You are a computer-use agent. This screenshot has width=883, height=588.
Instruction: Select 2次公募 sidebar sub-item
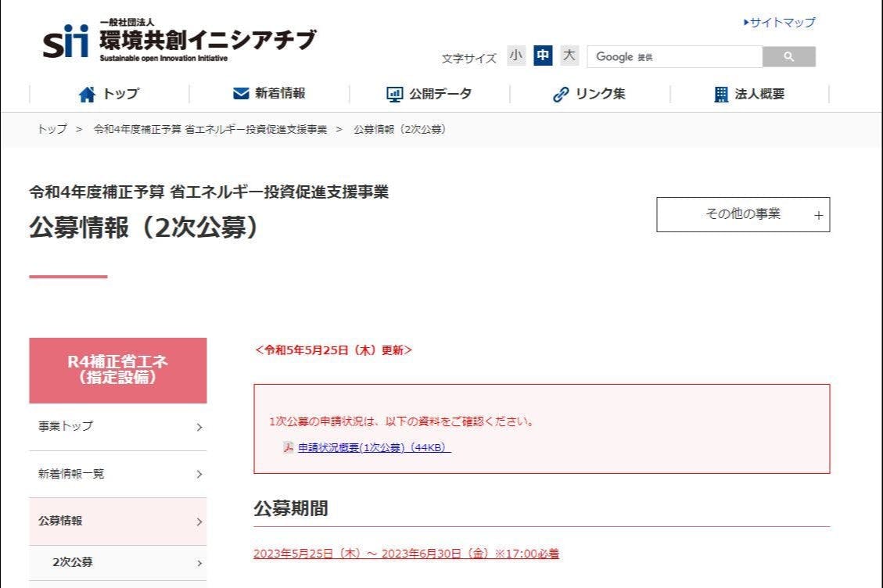tap(117, 562)
